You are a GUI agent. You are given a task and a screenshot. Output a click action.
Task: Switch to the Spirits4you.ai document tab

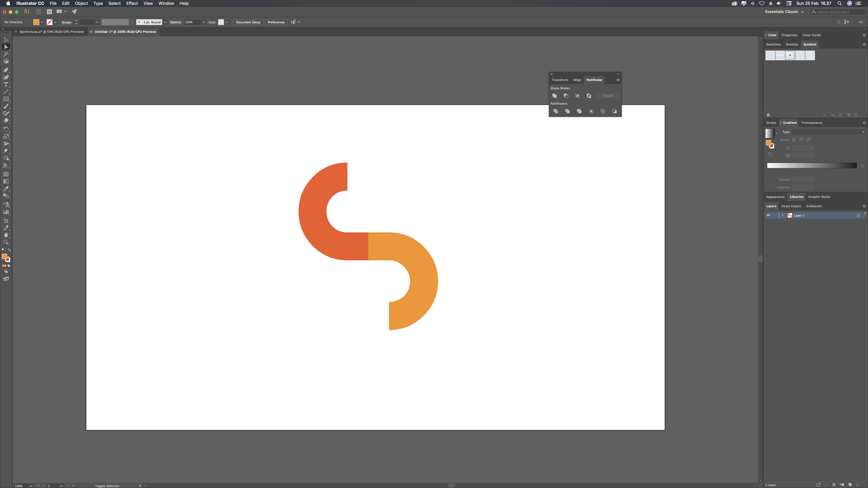point(52,32)
